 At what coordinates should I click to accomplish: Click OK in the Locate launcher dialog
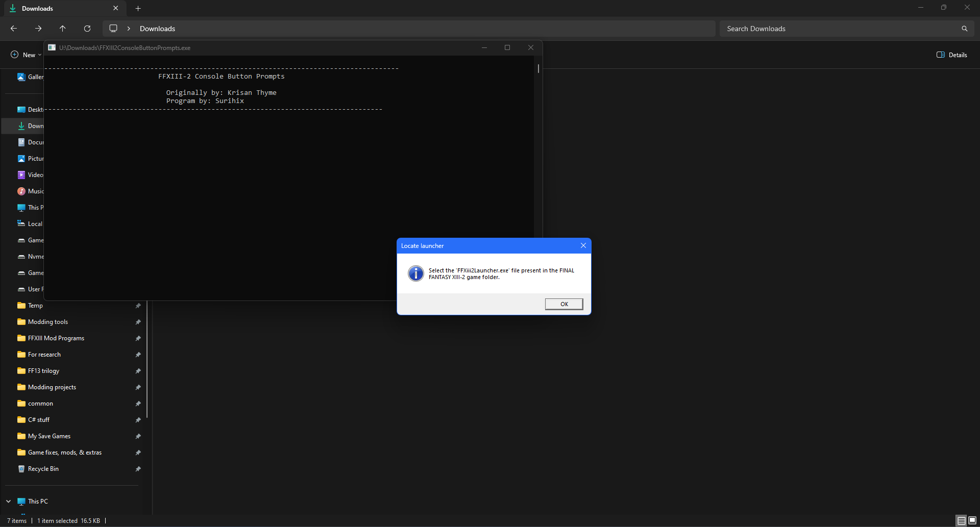pos(564,304)
